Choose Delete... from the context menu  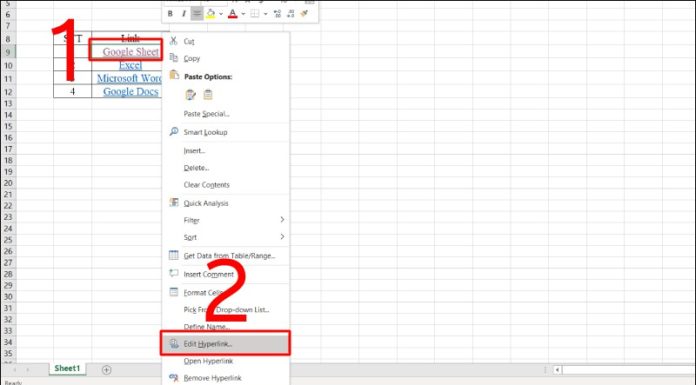click(226, 168)
